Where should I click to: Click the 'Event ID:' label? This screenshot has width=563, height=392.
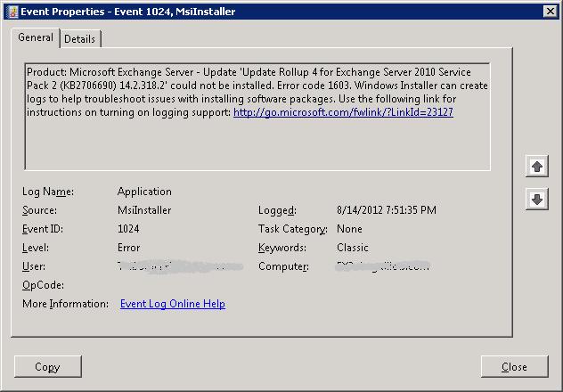pyautogui.click(x=43, y=229)
